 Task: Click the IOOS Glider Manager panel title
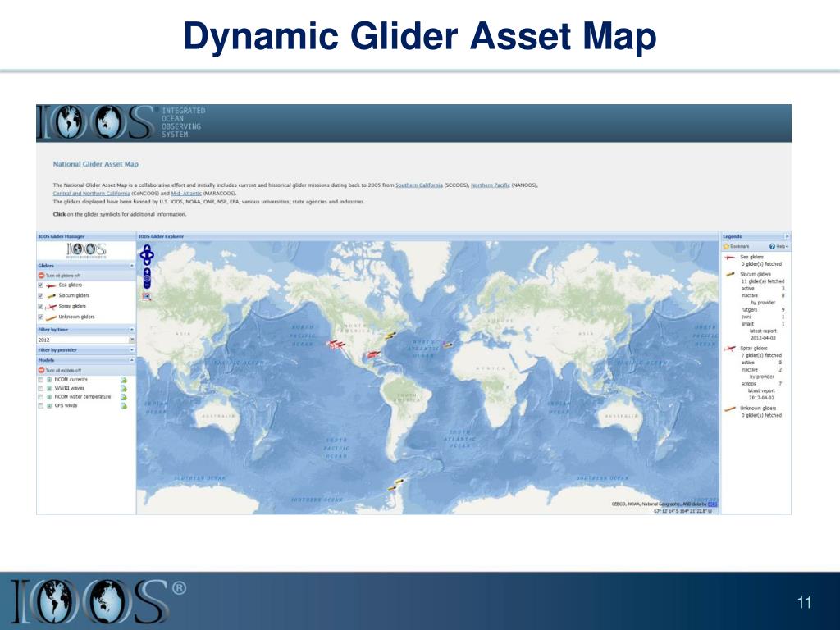pos(61,236)
